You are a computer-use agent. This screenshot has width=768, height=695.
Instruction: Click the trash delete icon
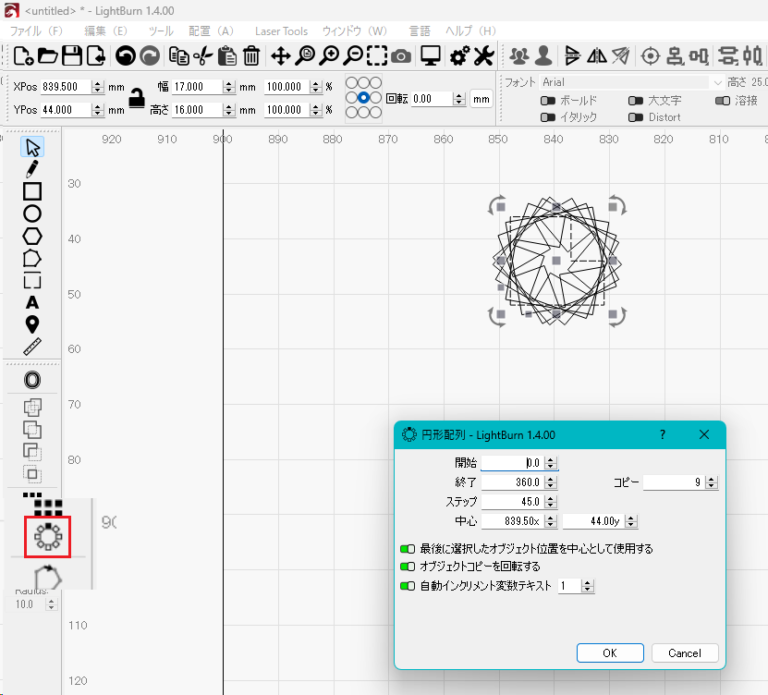[x=251, y=56]
